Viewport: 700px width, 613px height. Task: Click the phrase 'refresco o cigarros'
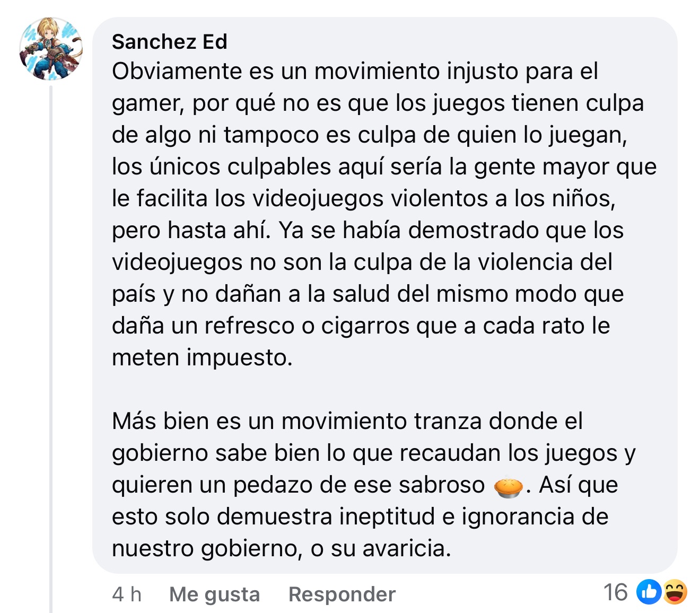[x=307, y=326]
